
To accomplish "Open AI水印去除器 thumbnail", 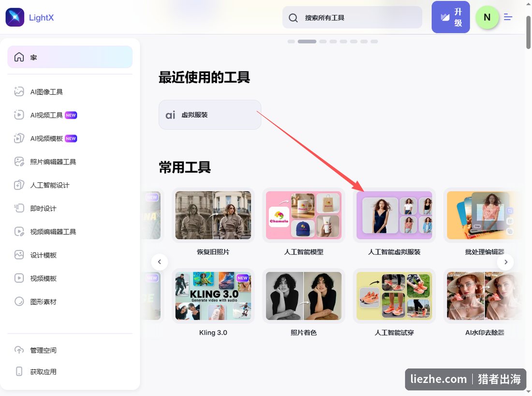I will coord(485,296).
